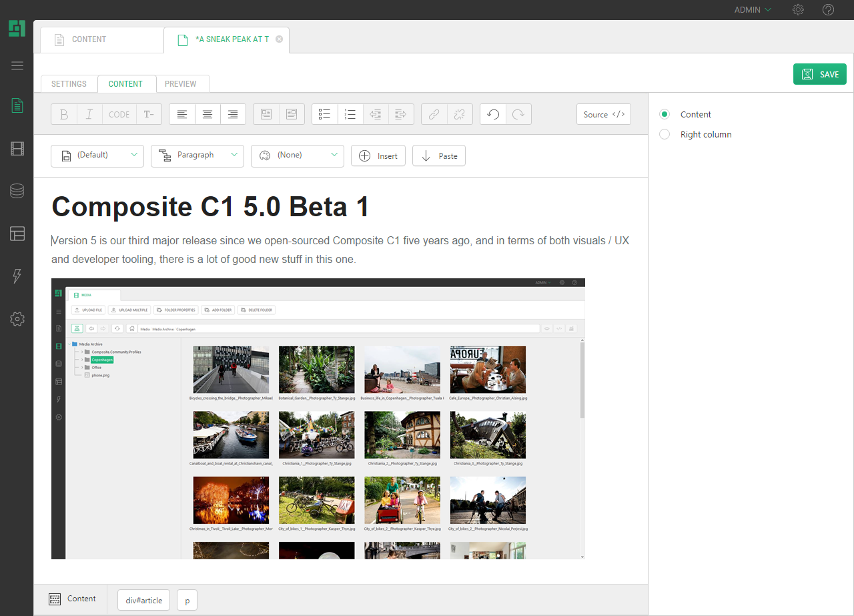Click the undo arrow icon
854x616 pixels.
[493, 114]
